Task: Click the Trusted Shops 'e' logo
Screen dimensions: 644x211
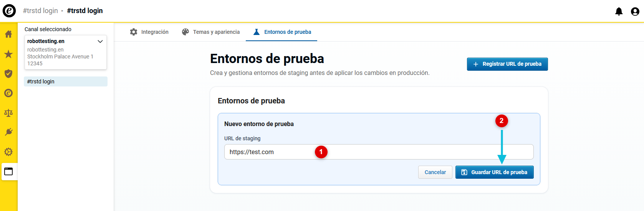Action: 9,11
